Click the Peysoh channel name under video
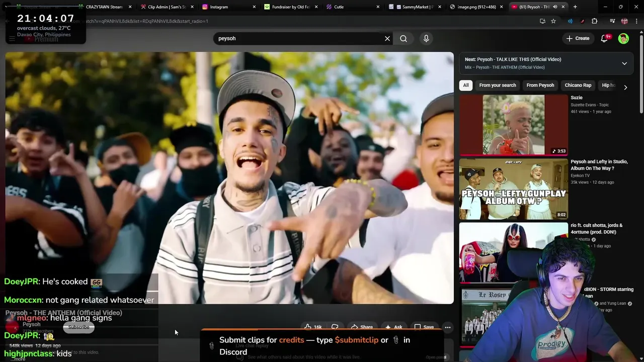The width and height of the screenshot is (644, 362). (x=31, y=324)
